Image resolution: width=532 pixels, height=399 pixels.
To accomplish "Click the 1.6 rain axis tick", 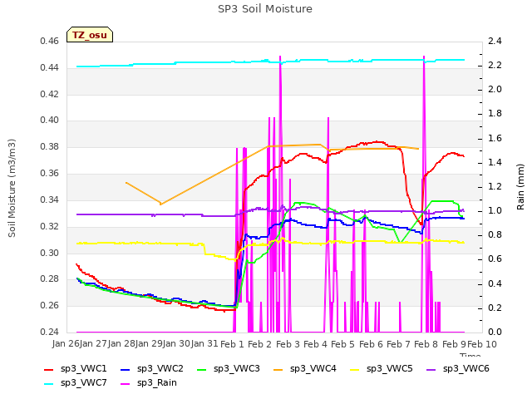I will pyautogui.click(x=495, y=139).
